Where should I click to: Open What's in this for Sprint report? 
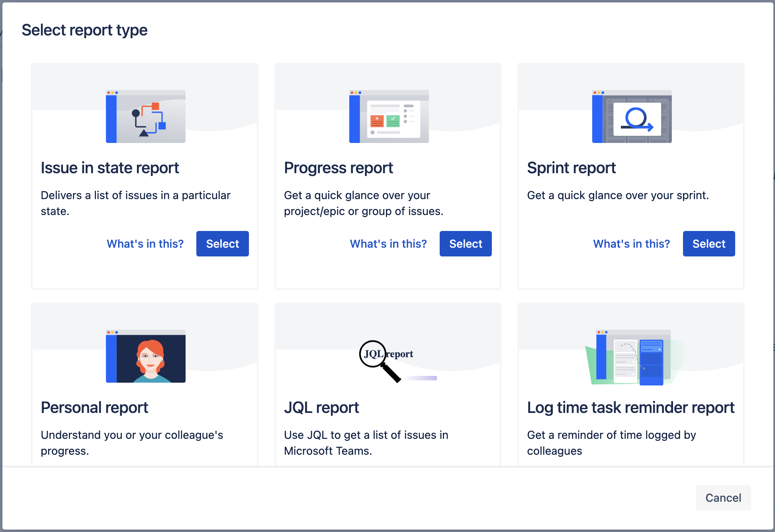632,244
